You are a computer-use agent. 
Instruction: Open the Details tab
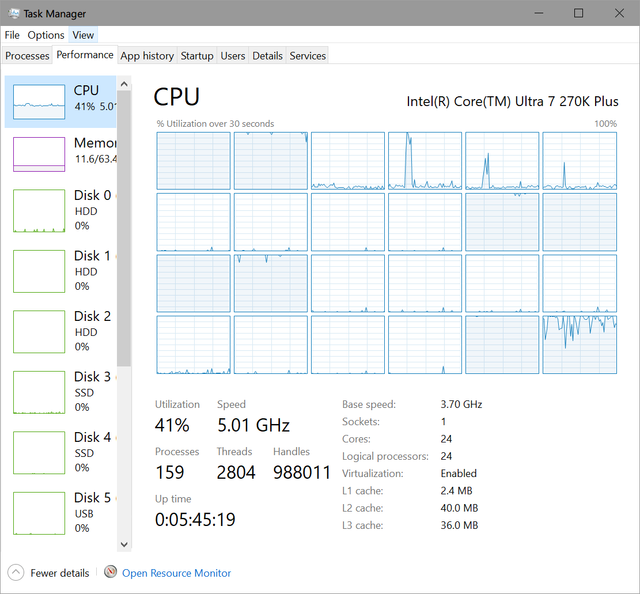[267, 56]
